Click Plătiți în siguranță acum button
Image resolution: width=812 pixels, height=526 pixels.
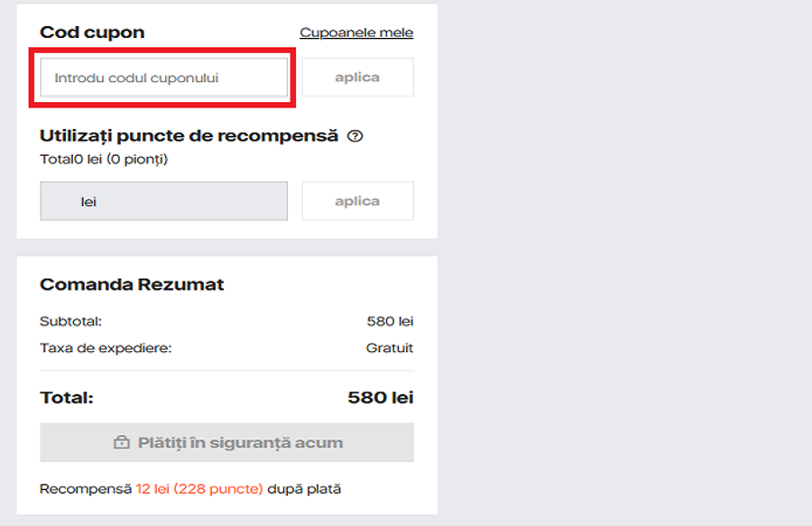tap(226, 443)
